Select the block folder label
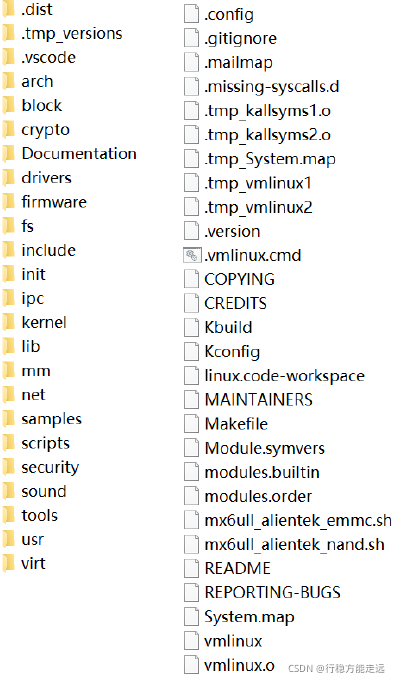400x682 pixels. pyautogui.click(x=42, y=105)
